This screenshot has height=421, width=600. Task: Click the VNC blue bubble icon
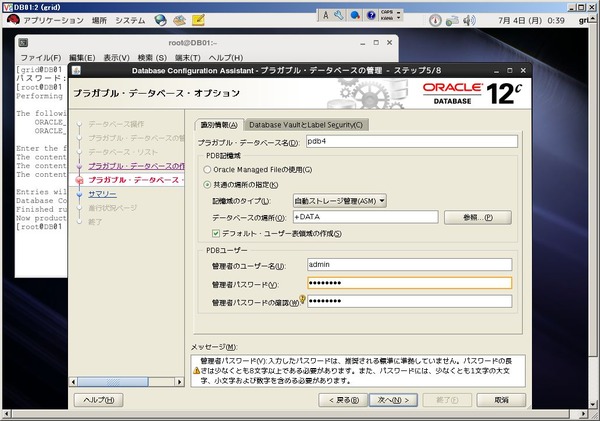tap(355, 15)
